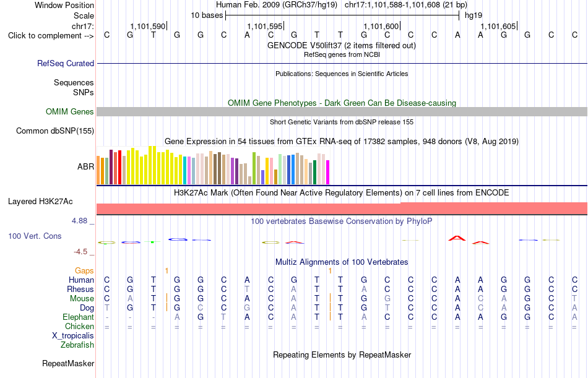Click the H3K27Ac Mark track title
The width and height of the screenshot is (588, 378).
coord(342,193)
